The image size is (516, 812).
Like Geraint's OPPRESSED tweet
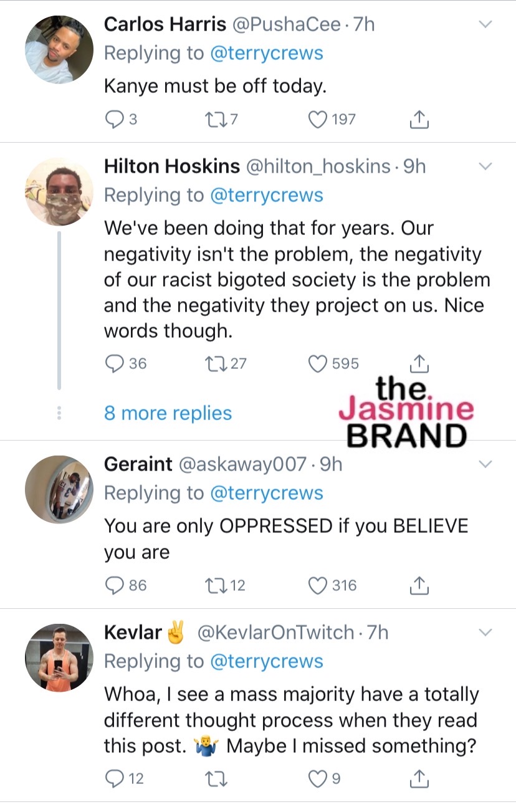point(318,585)
